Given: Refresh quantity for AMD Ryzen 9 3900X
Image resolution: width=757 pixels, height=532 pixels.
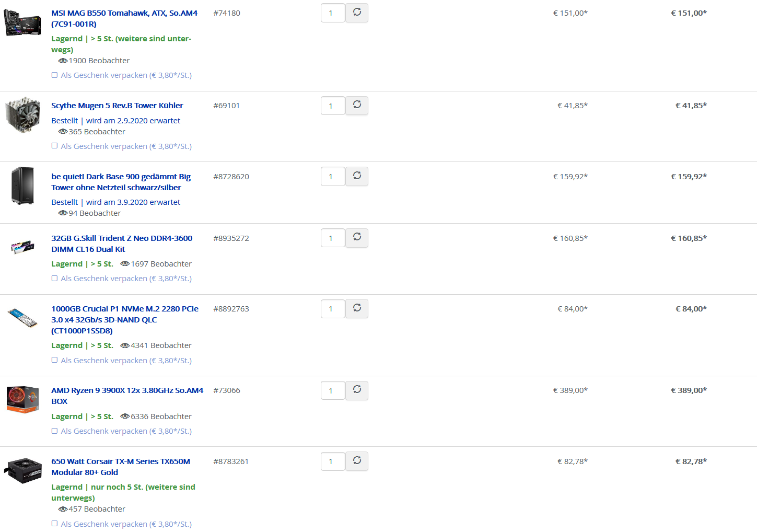Looking at the screenshot, I should coord(357,390).
